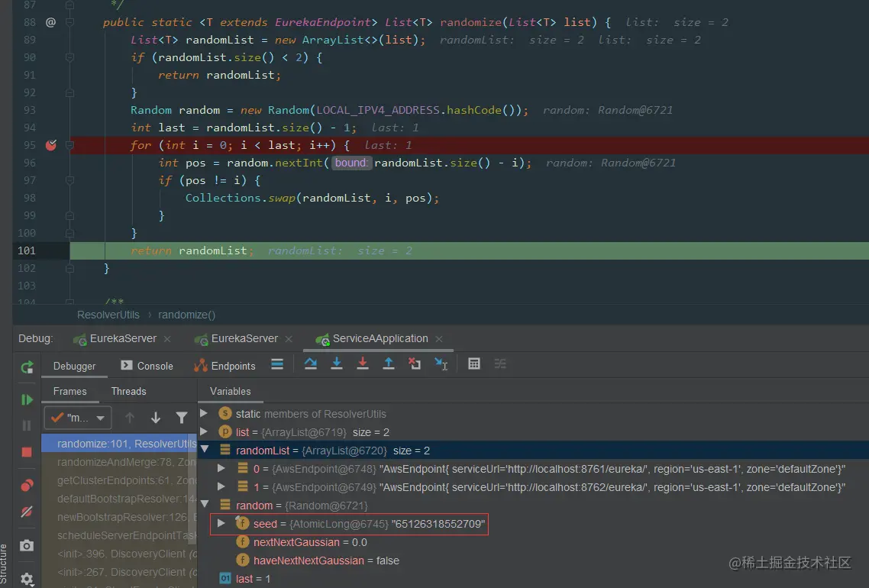
Task: Select frame newBootstrapResolver:126
Action: (119, 516)
